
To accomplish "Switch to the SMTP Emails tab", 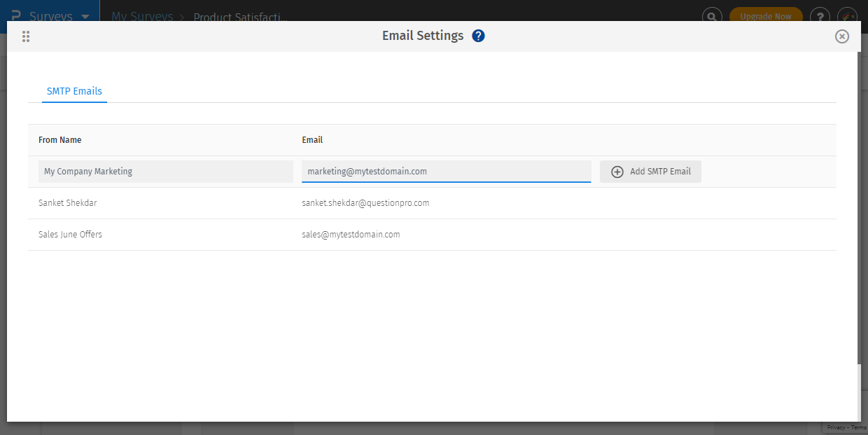I will point(74,91).
